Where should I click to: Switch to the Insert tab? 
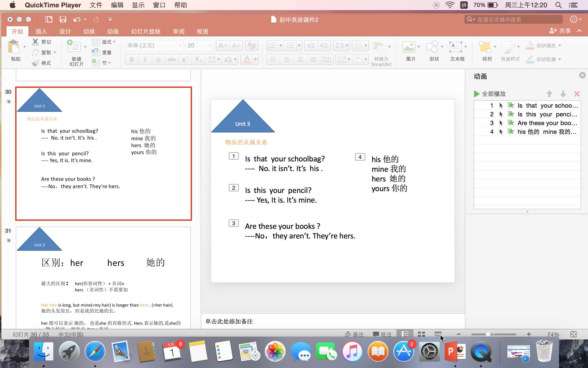coord(41,32)
